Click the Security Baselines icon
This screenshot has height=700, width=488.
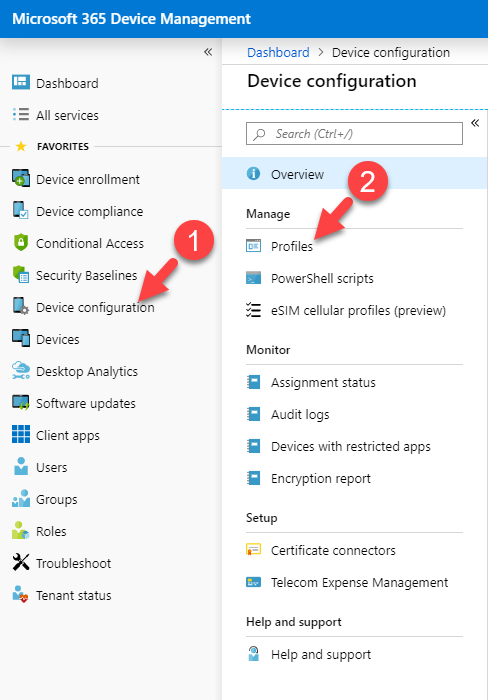[21, 275]
